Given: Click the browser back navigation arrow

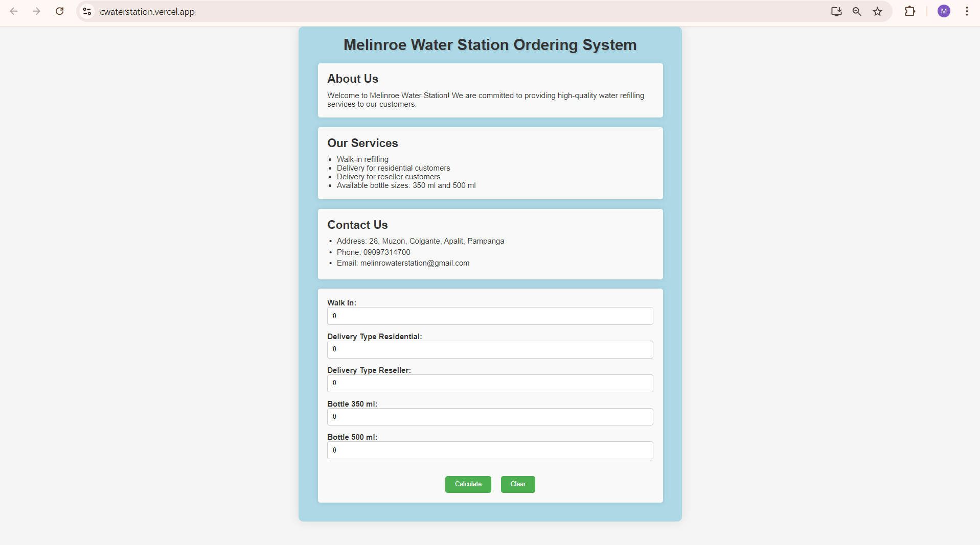Looking at the screenshot, I should pyautogui.click(x=14, y=11).
